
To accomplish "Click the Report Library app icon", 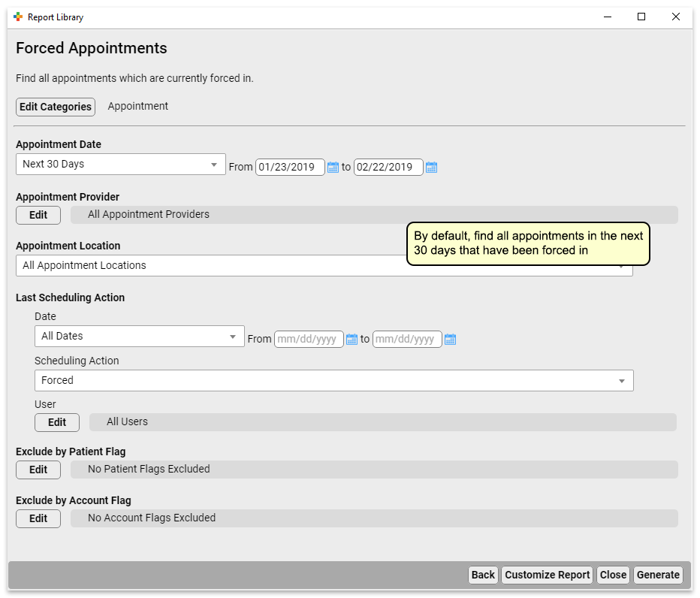I will [18, 17].
